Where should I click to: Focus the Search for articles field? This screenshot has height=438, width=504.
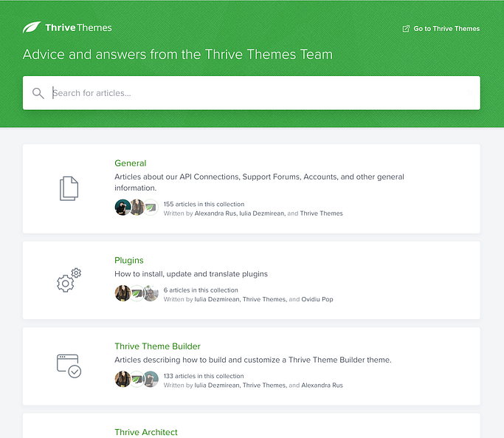(252, 93)
